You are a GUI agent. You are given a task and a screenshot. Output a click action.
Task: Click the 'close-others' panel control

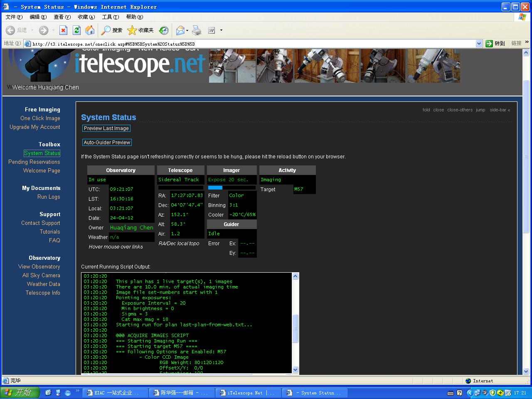coord(460,110)
